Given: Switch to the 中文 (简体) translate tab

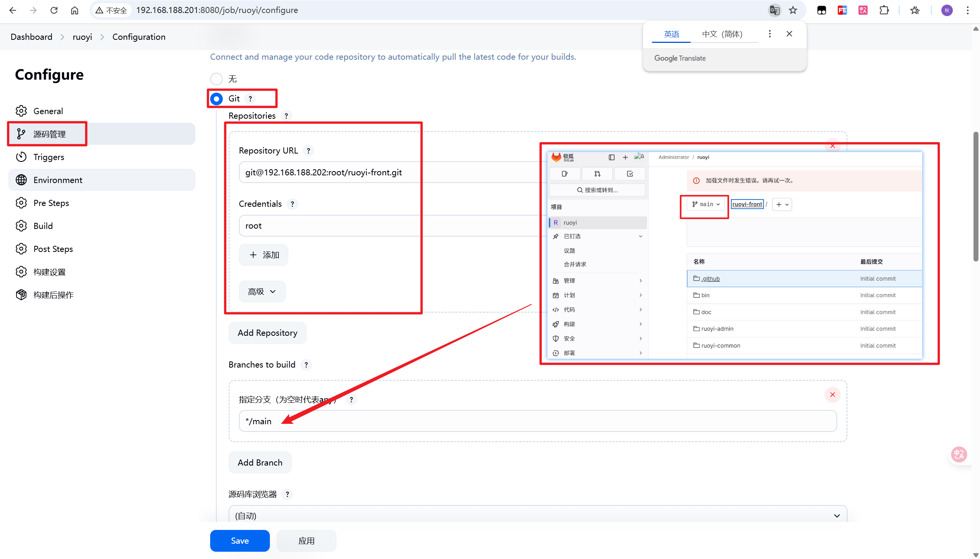Looking at the screenshot, I should pyautogui.click(x=722, y=34).
